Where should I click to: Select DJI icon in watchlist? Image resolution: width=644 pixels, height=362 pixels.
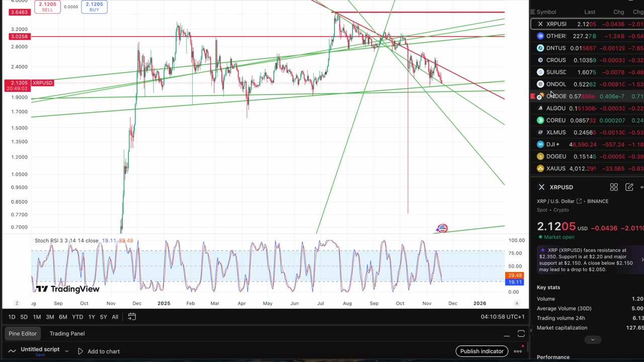[x=540, y=145]
